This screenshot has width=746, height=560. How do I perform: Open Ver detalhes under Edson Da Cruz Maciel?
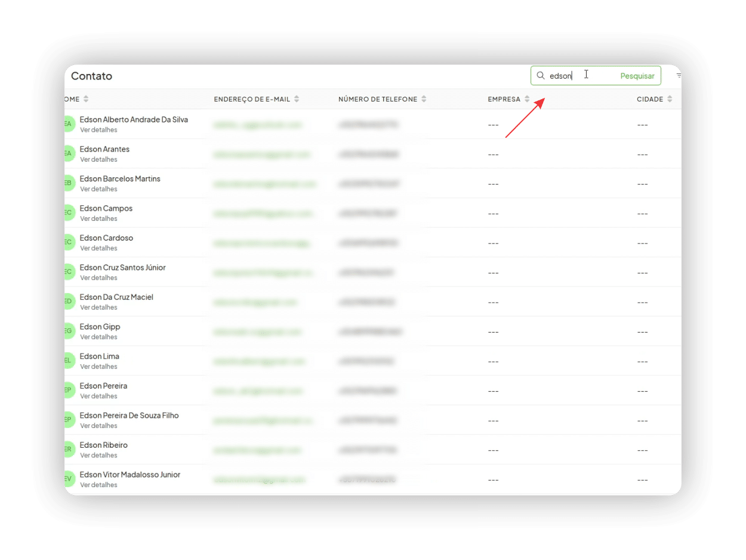(x=98, y=307)
